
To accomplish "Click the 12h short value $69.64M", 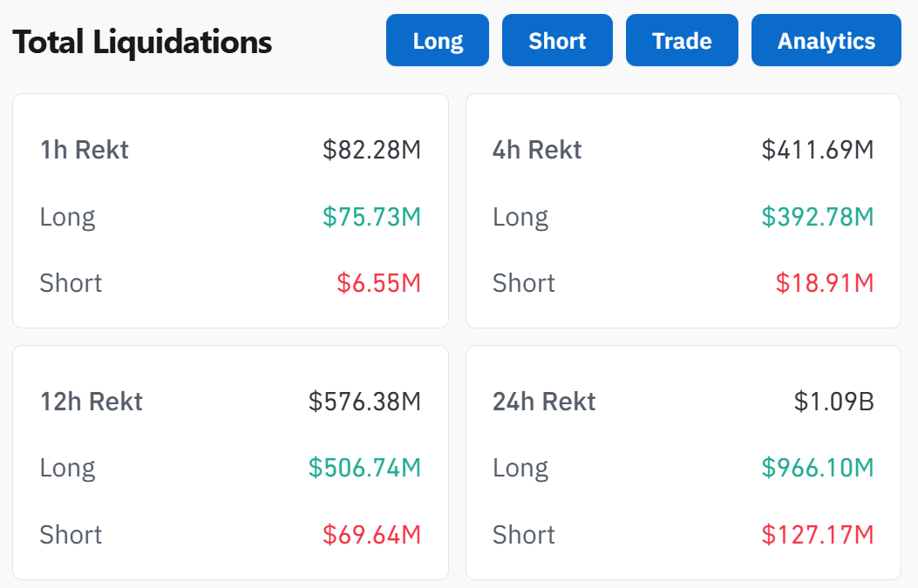I will (x=372, y=534).
